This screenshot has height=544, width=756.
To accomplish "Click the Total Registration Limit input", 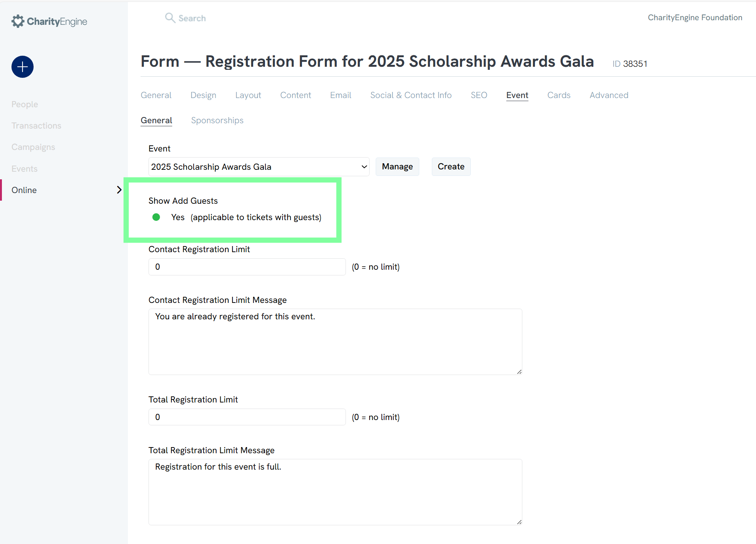I will coord(247,417).
